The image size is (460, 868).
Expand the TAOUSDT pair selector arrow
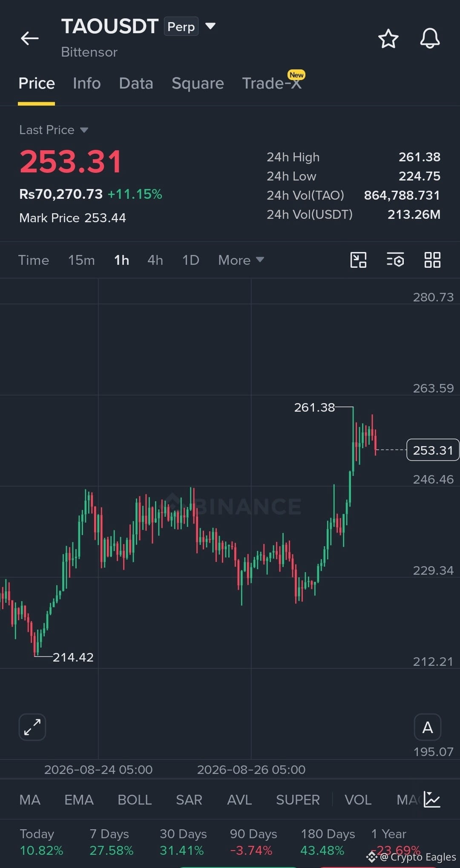(210, 26)
